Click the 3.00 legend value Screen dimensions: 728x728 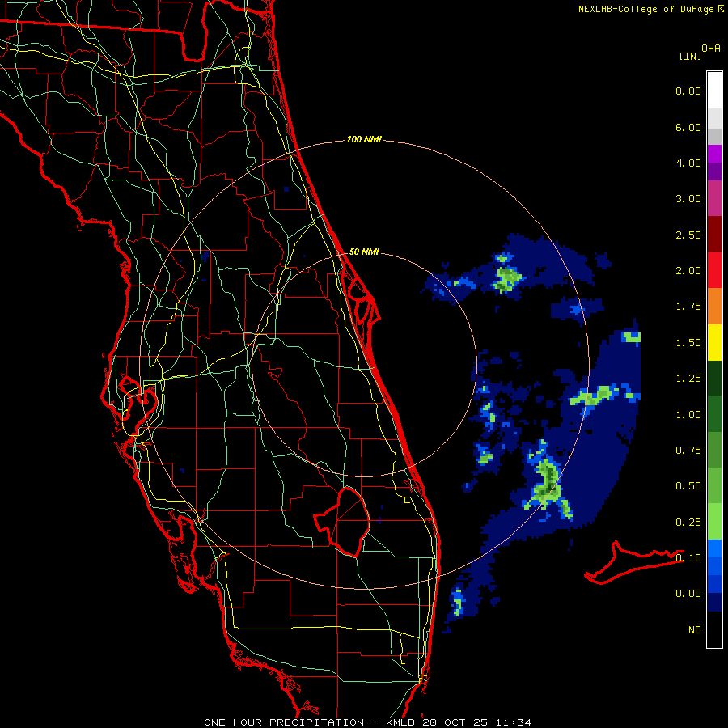click(688, 199)
